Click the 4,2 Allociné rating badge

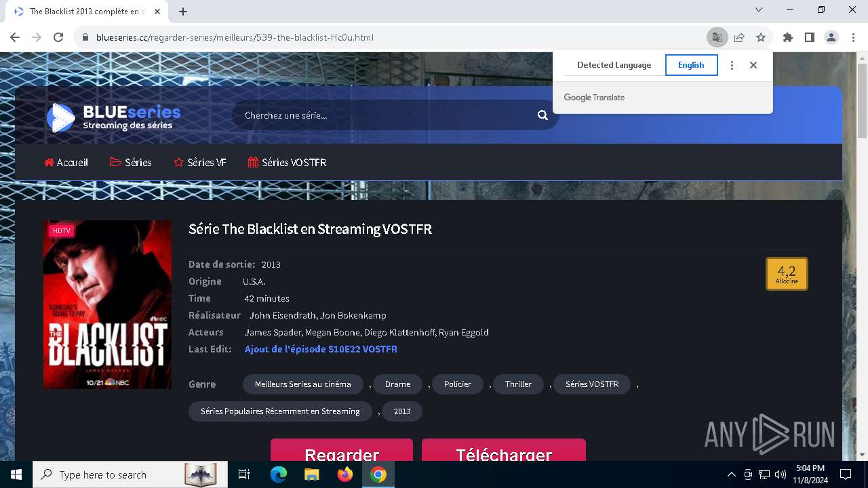click(787, 274)
